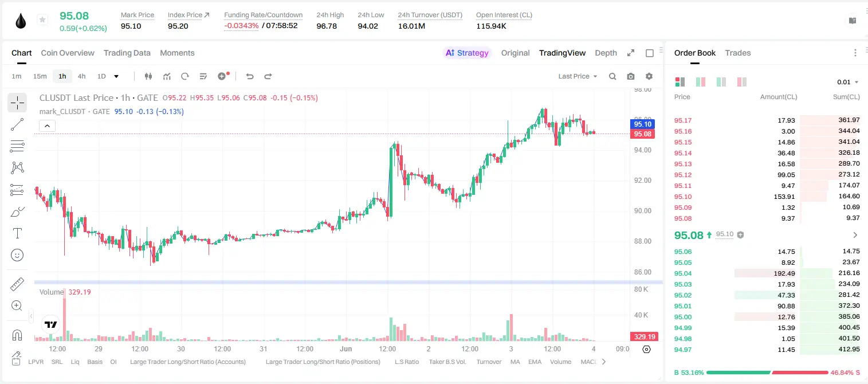Switch chart view to Depth

click(x=606, y=53)
